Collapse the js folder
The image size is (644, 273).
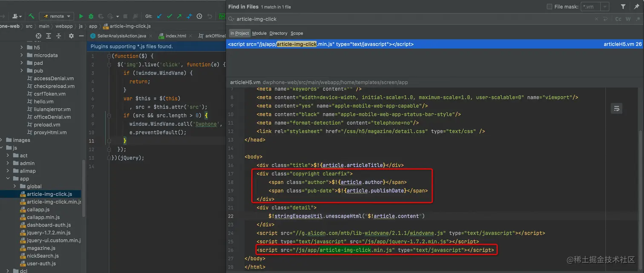pos(1,148)
